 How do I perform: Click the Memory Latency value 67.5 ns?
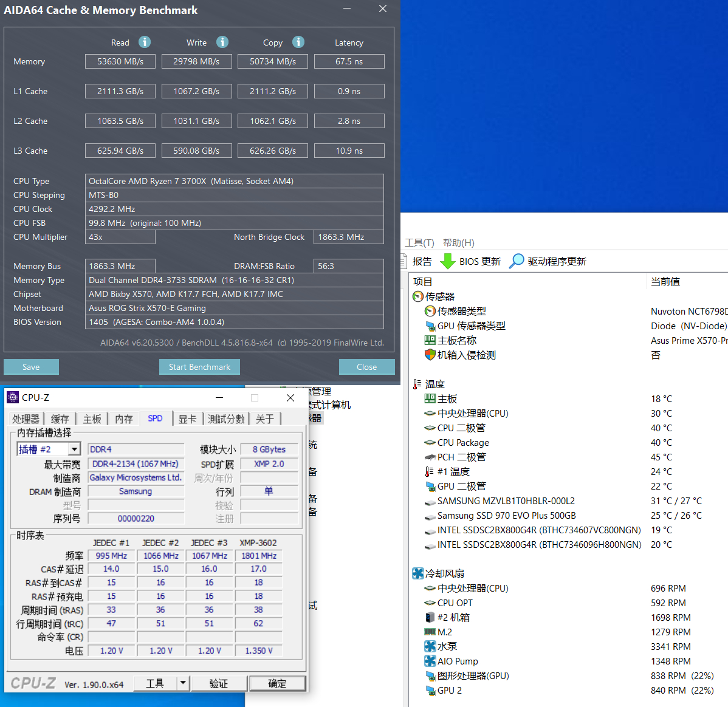tap(349, 61)
